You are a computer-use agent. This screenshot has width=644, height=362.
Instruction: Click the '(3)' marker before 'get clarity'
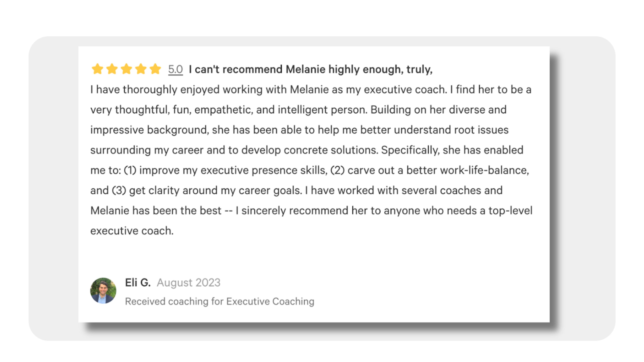click(x=119, y=191)
